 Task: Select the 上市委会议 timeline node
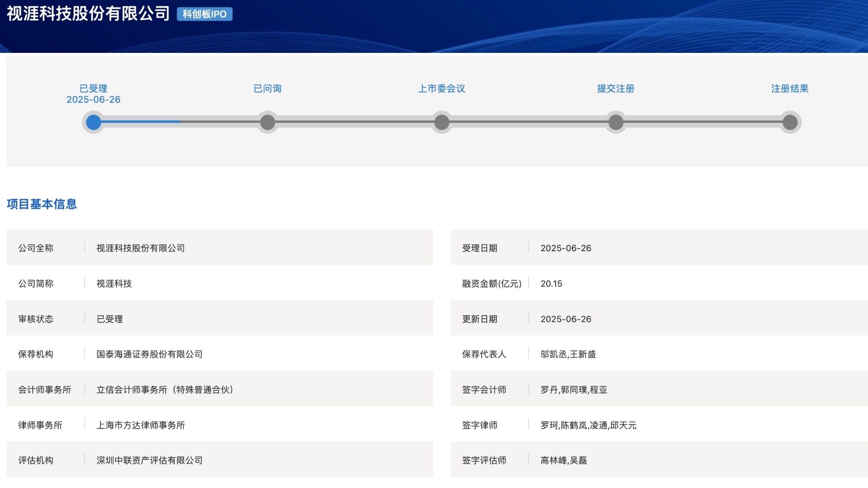tap(442, 122)
